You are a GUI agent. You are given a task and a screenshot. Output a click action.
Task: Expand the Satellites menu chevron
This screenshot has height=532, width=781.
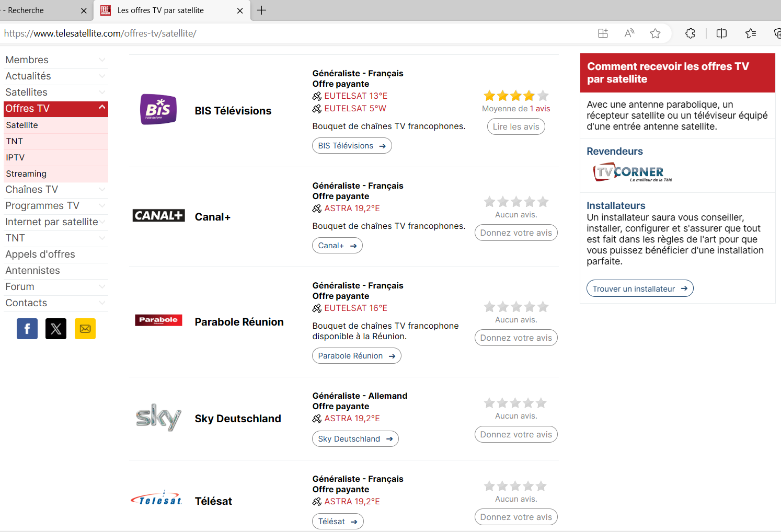coord(102,92)
